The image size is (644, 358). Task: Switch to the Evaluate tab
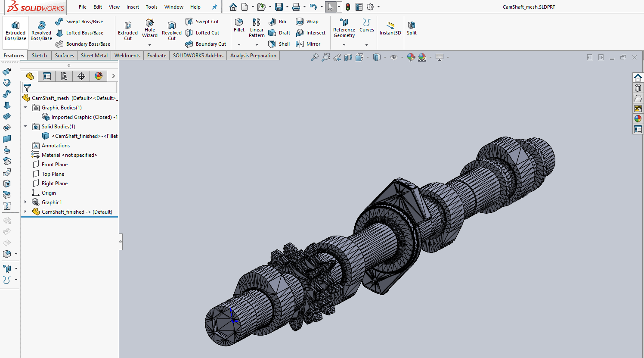[x=157, y=56]
